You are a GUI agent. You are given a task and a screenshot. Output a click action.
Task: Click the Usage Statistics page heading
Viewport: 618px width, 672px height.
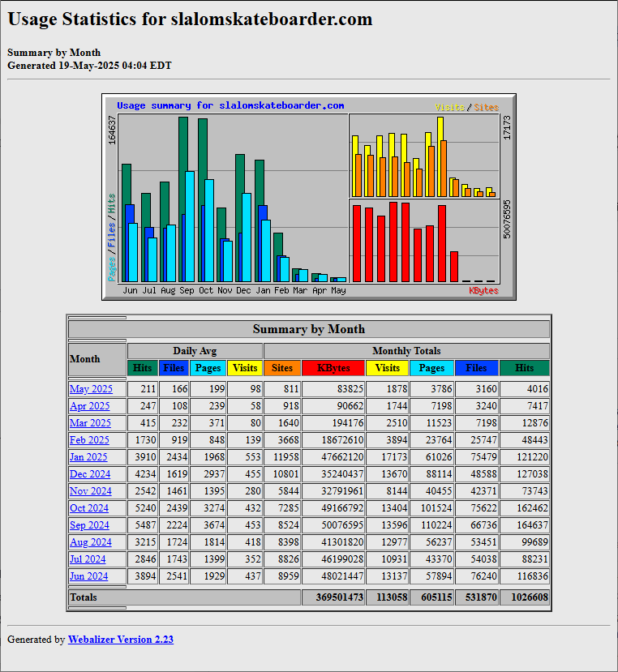coord(190,19)
